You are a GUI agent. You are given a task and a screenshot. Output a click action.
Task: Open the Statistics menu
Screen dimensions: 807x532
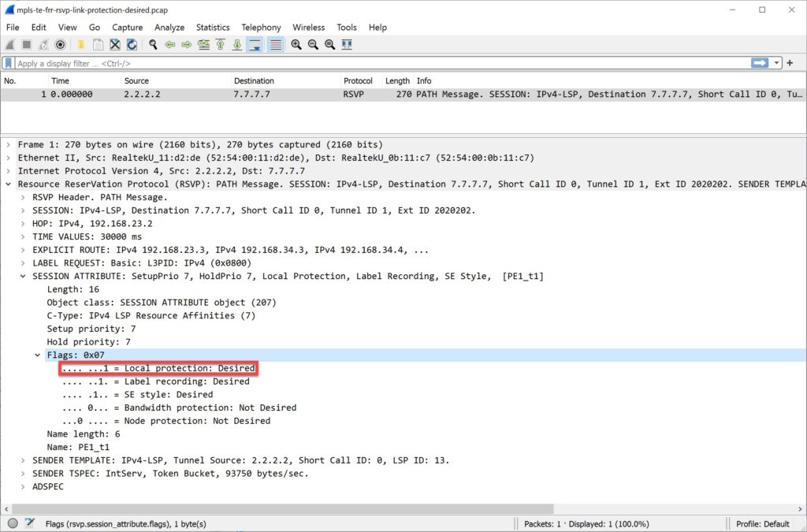[213, 28]
